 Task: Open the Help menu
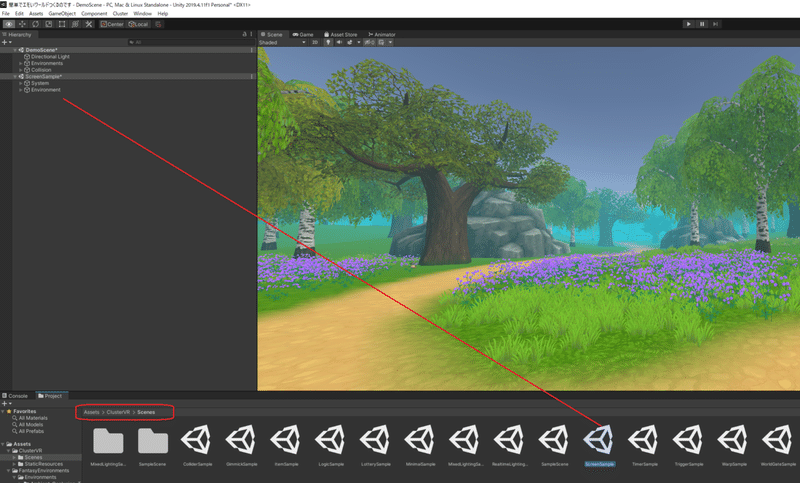(x=162, y=14)
